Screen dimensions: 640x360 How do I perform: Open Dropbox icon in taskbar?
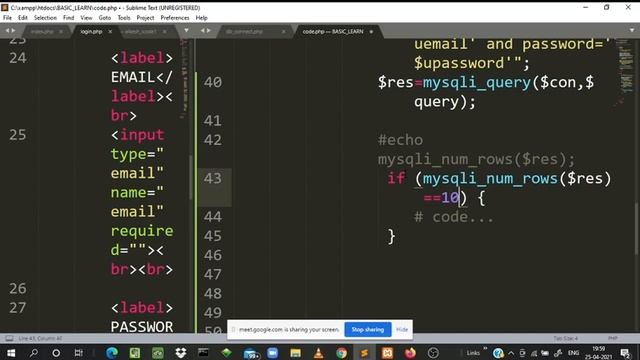tap(180, 353)
